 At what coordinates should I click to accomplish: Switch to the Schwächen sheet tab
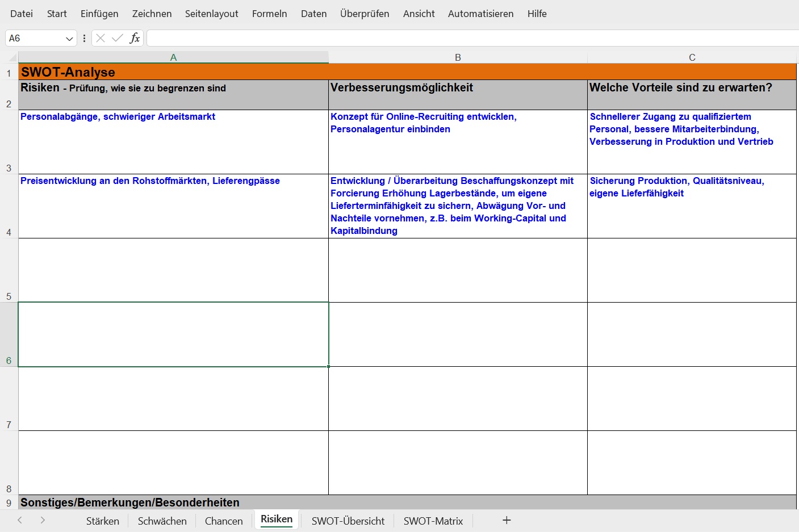(x=162, y=521)
